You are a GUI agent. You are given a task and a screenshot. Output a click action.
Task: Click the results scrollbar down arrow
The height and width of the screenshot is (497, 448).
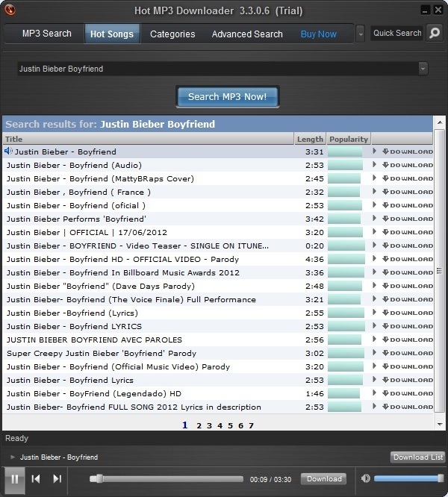coord(440,425)
